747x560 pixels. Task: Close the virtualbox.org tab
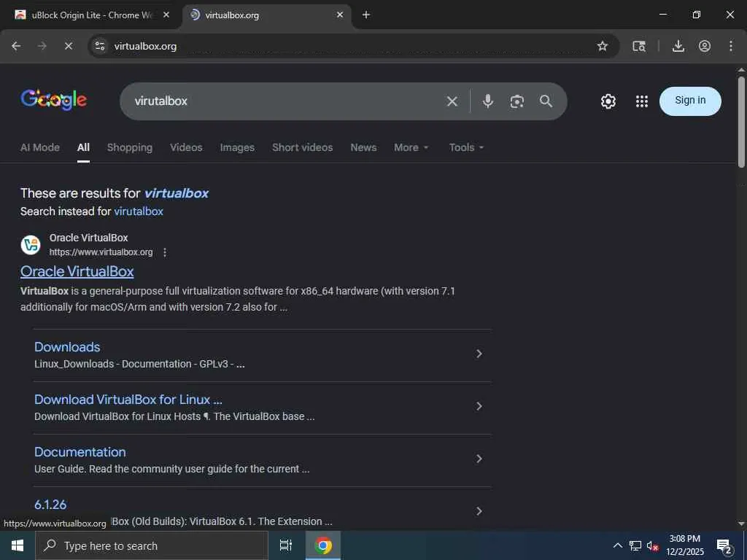340,15
